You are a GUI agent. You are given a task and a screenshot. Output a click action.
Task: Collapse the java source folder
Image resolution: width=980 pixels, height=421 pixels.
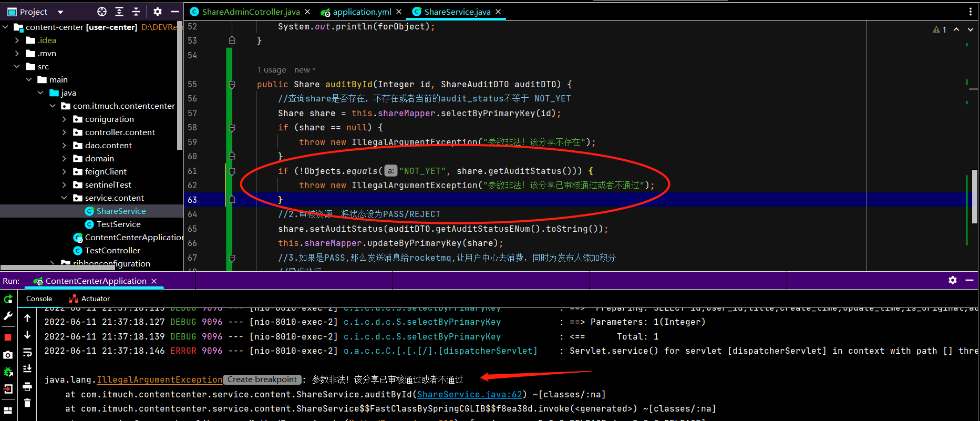pyautogui.click(x=40, y=93)
